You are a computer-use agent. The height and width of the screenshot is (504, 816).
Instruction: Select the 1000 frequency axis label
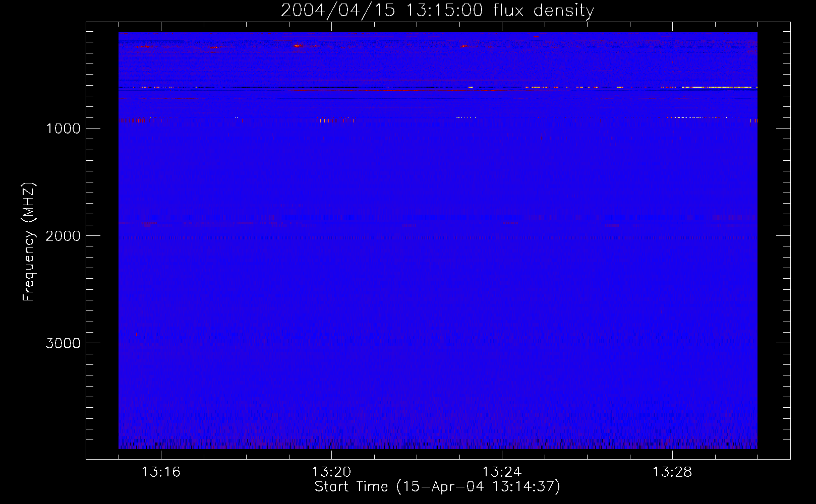63,129
